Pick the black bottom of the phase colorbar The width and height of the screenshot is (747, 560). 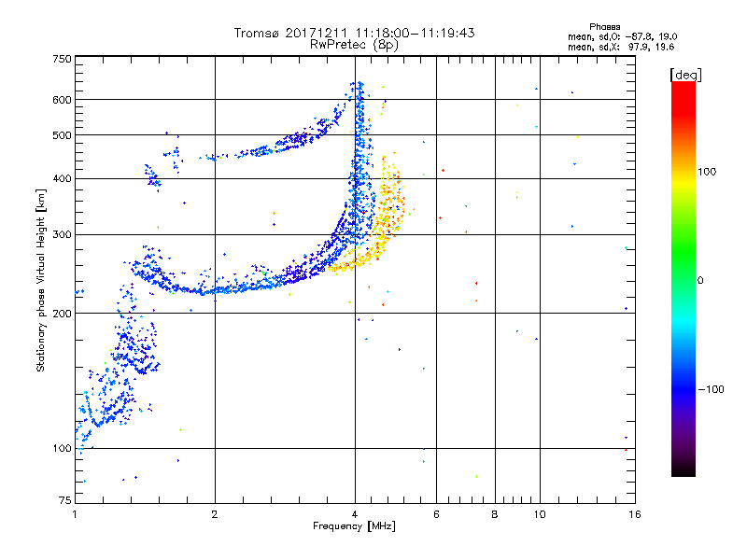coord(684,469)
